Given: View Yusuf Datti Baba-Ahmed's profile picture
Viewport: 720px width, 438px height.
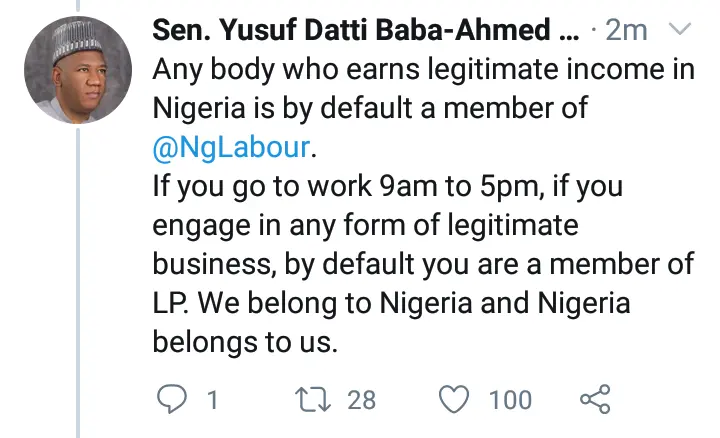Looking at the screenshot, I should [x=78, y=70].
